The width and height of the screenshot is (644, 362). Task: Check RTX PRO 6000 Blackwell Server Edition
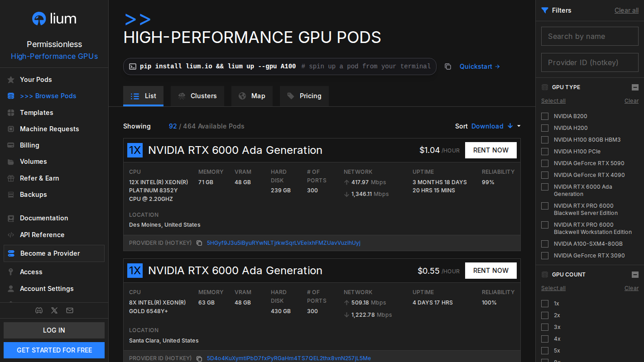pos(545,206)
